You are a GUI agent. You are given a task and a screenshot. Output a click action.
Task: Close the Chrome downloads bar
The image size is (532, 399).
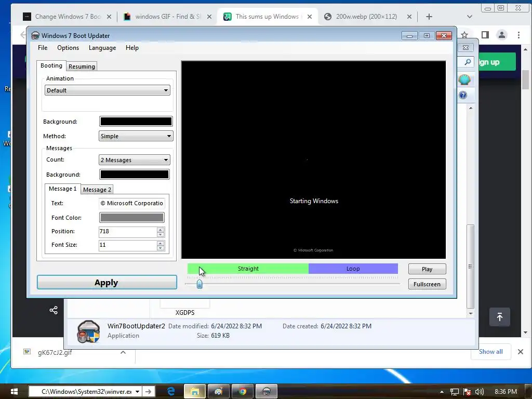click(521, 352)
